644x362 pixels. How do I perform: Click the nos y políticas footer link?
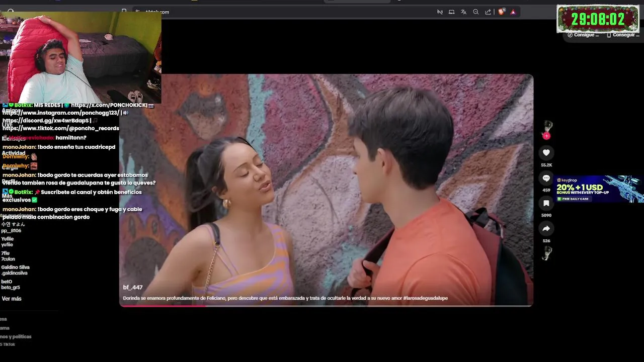(x=16, y=337)
